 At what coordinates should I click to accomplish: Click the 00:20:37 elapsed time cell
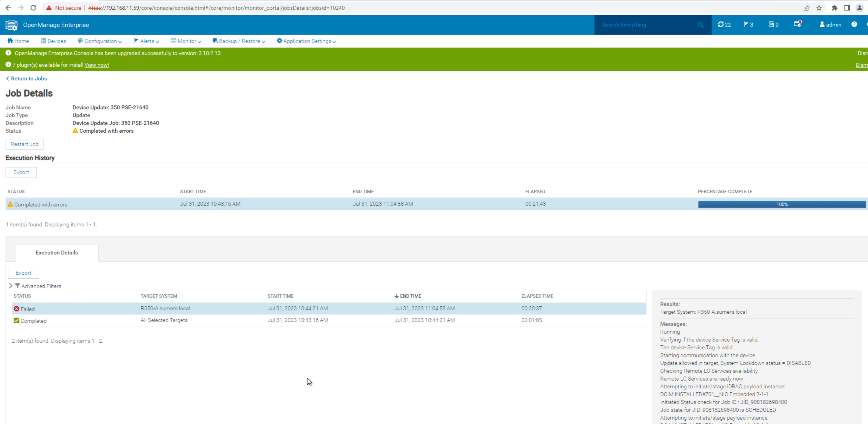(532, 308)
